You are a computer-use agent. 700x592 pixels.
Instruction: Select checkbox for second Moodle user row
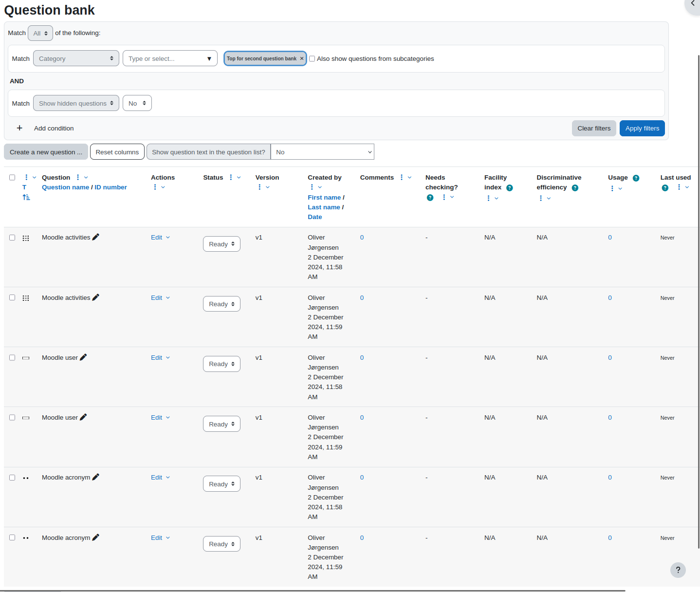[12, 417]
